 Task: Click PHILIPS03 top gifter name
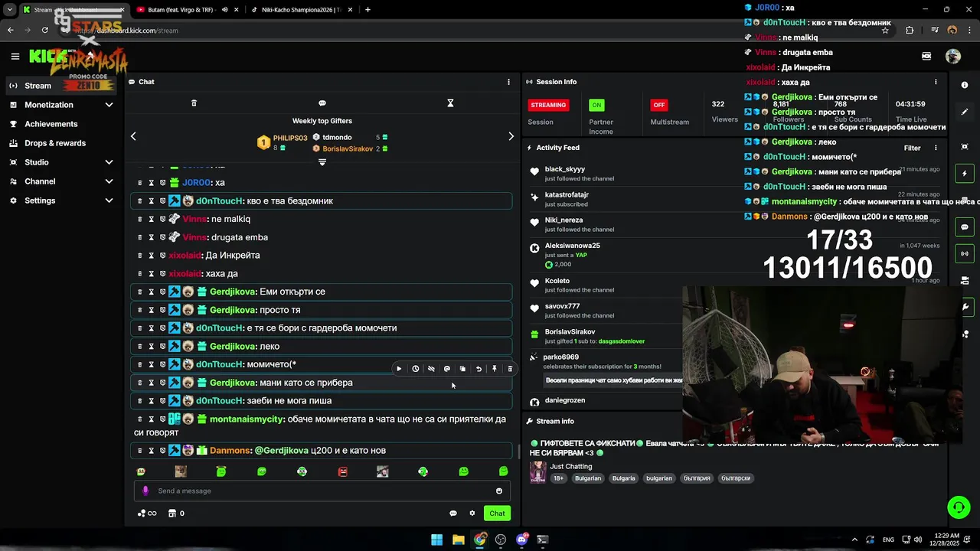pyautogui.click(x=290, y=139)
